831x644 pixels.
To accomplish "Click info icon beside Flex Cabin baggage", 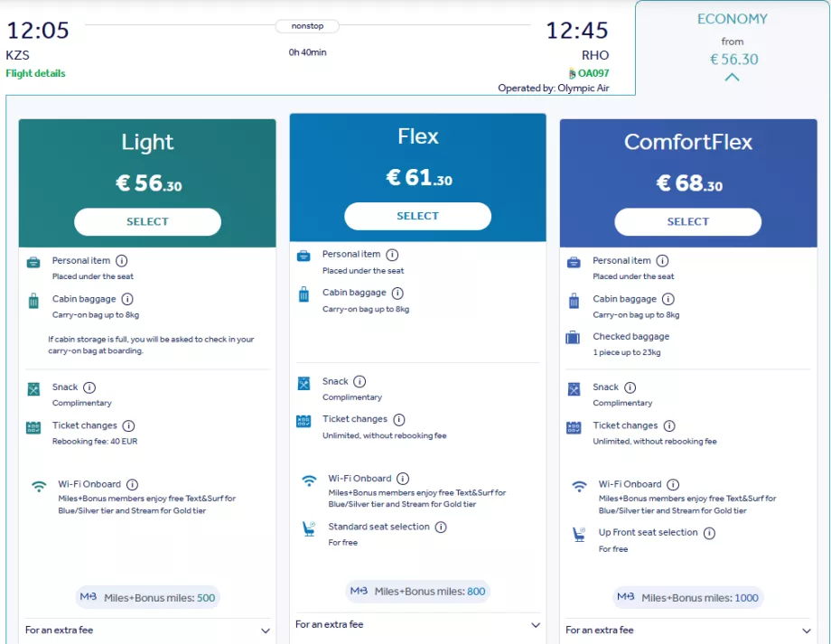I will (397, 294).
